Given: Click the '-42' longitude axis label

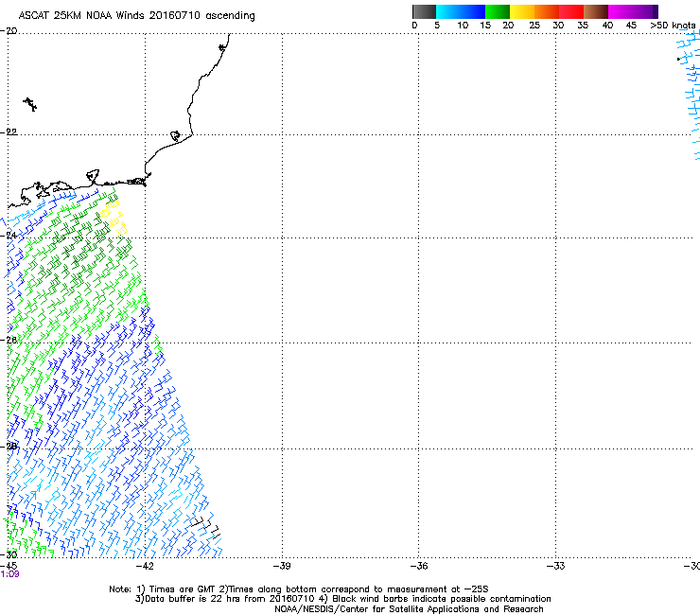Looking at the screenshot, I should pos(146,566).
